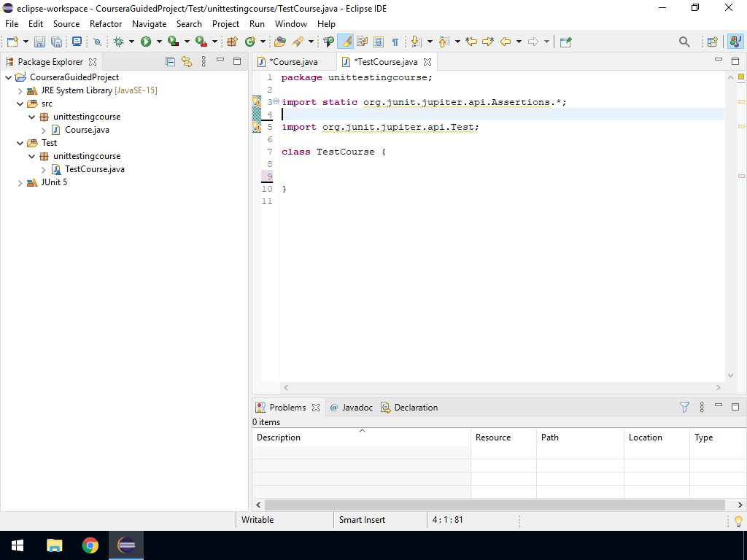Open the Javadoc view tab
The height and width of the screenshot is (560, 747).
[x=357, y=408]
